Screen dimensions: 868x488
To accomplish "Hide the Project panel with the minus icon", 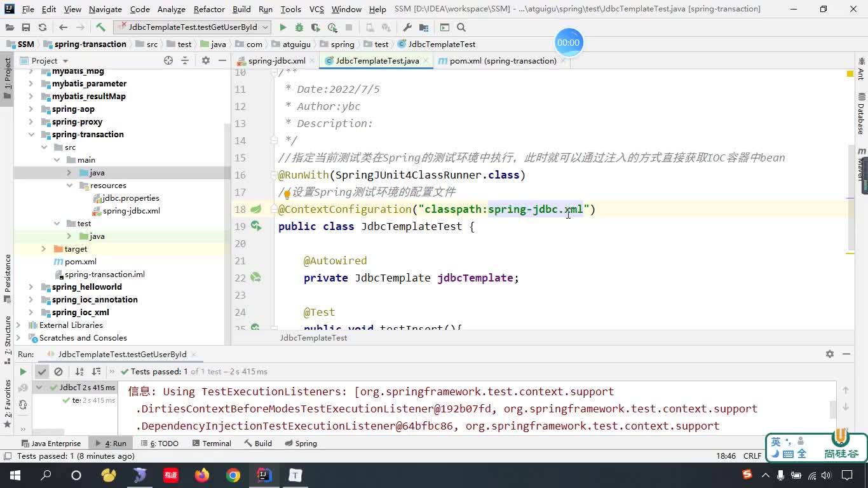I will (222, 60).
